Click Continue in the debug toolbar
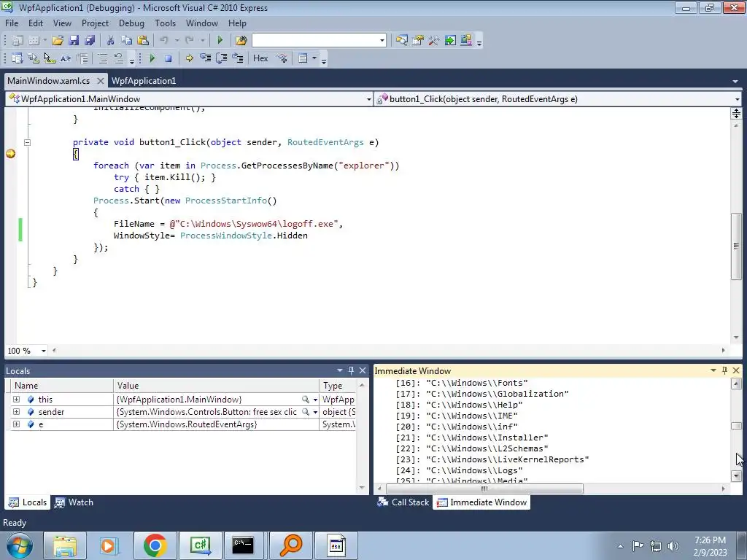This screenshot has width=747, height=560. click(x=152, y=58)
